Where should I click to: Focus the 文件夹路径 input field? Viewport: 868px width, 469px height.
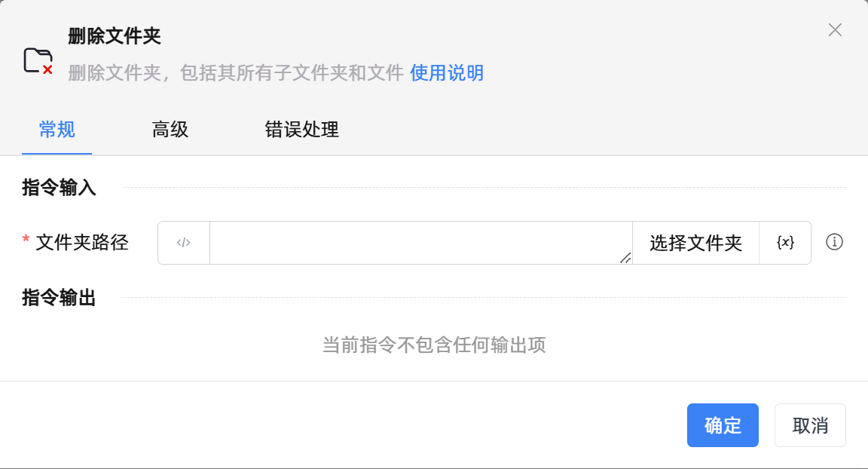coord(419,243)
